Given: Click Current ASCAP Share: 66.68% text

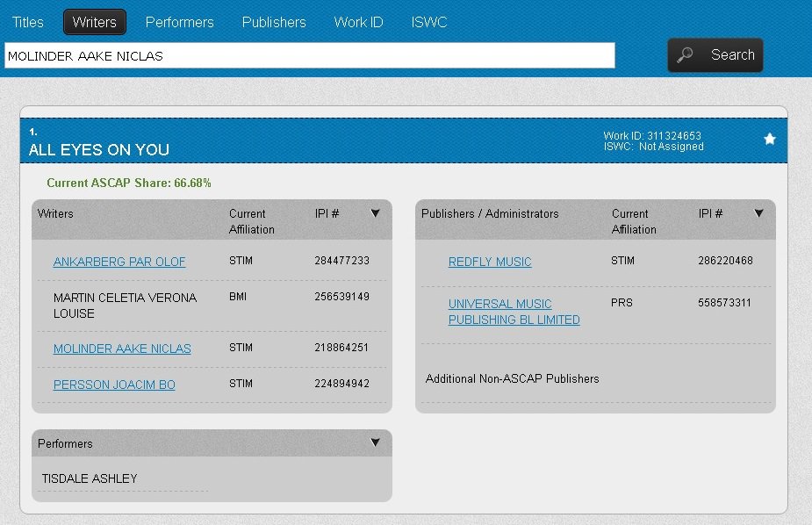Looking at the screenshot, I should (x=129, y=183).
